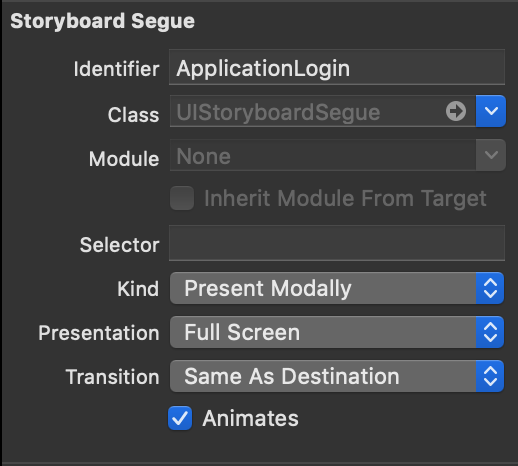Screen dimensions: 518x466
Task: Uncheck the Animates checkbox
Action: click(180, 418)
